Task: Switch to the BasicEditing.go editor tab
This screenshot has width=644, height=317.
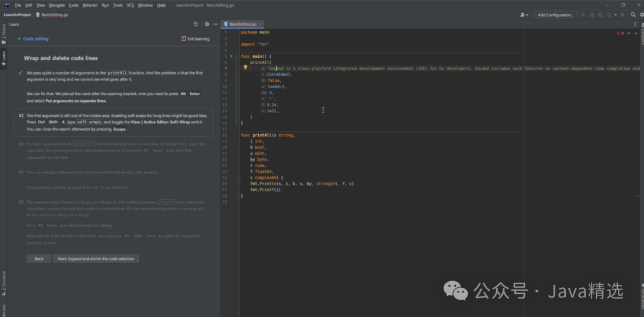Action: tap(243, 24)
